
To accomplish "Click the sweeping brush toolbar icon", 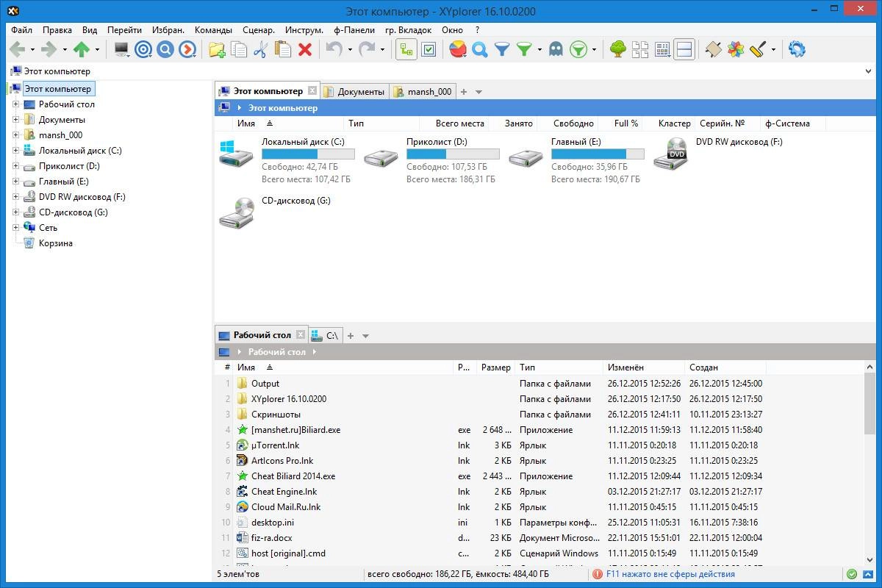I will click(714, 49).
